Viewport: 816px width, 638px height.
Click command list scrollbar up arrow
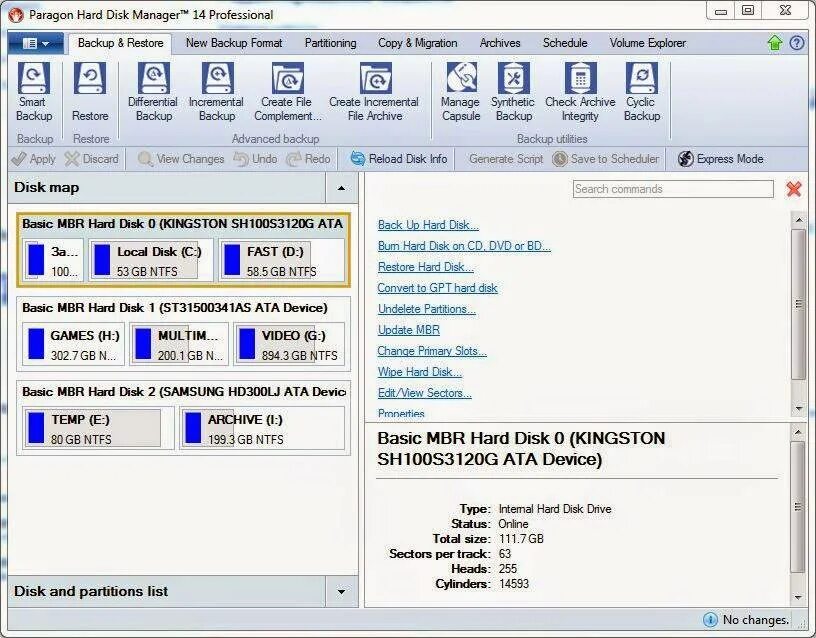click(798, 221)
